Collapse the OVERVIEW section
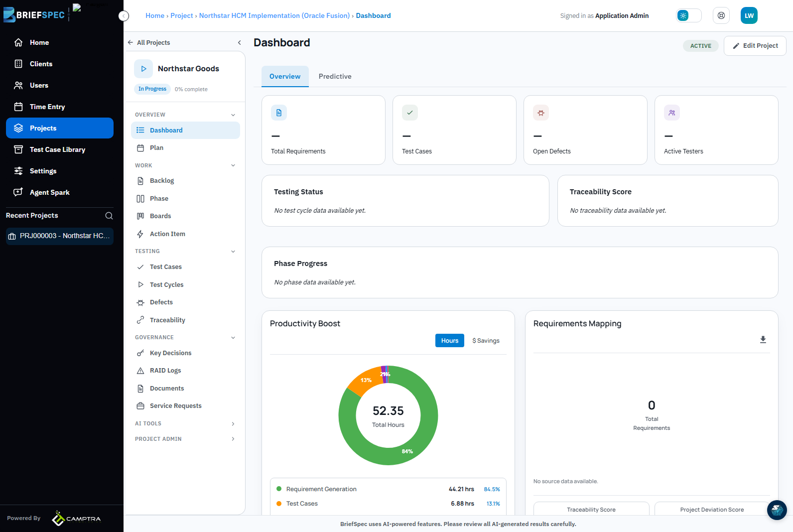This screenshot has height=532, width=793. pos(233,115)
